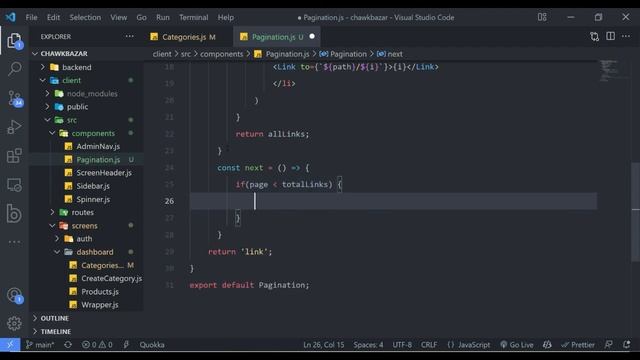Screen dimensions: 640x360
Task: Open the Run menu
Action: [162, 18]
